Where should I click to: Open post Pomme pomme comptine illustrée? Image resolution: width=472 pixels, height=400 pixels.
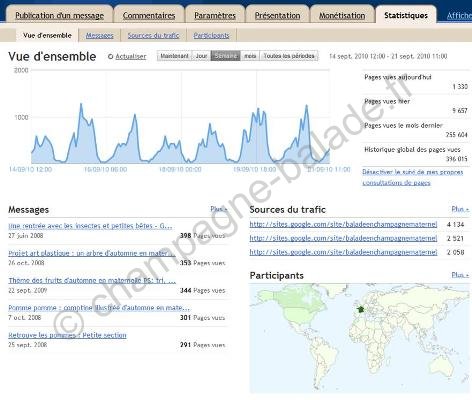coord(99,308)
